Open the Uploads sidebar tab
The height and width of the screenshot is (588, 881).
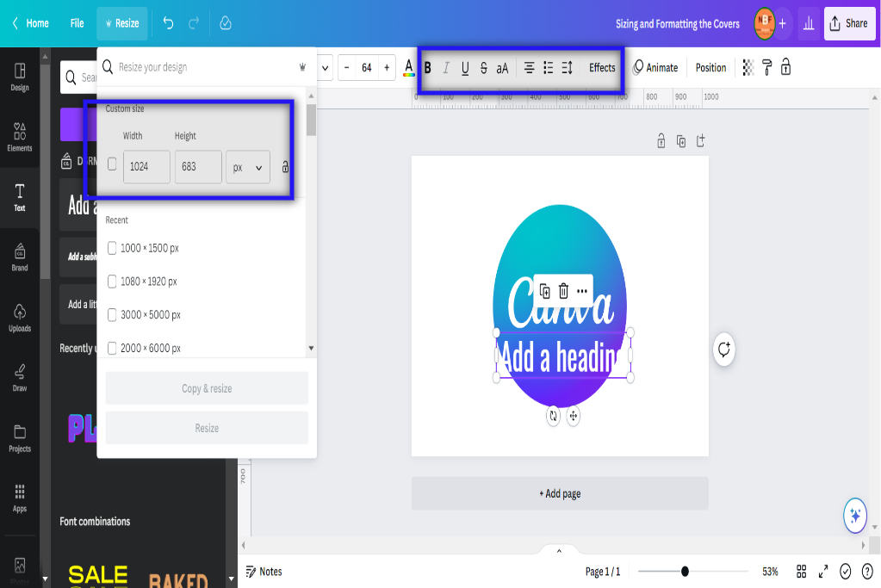coord(20,318)
